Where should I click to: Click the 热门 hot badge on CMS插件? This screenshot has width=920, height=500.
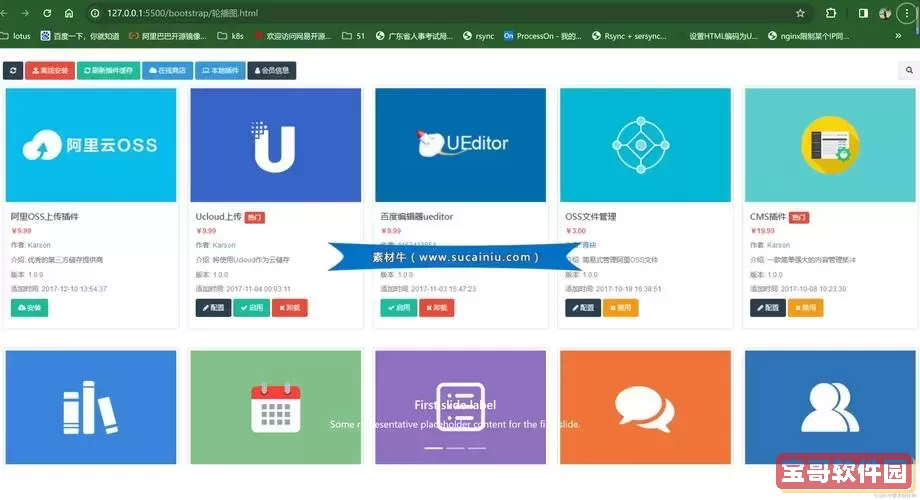pos(799,218)
